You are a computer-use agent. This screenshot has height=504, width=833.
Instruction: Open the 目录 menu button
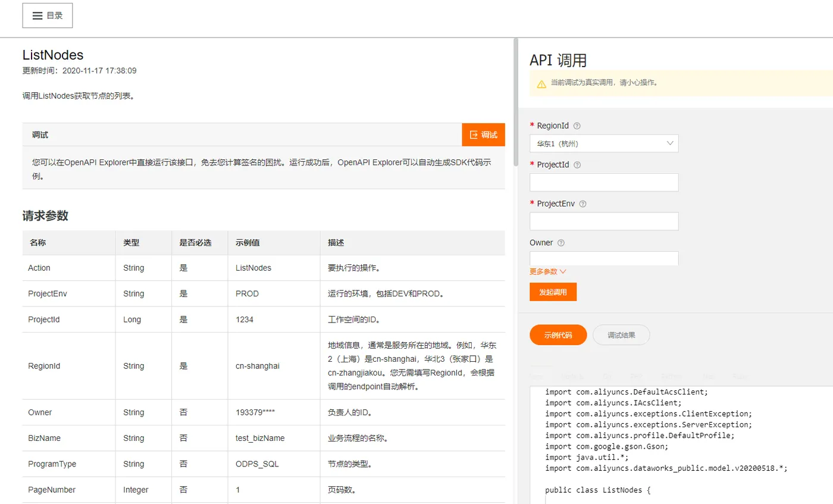pyautogui.click(x=48, y=15)
